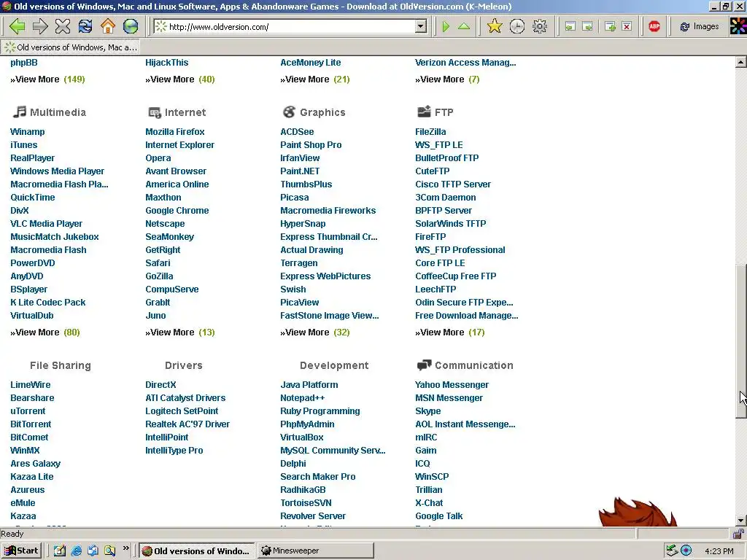747x560 pixels.
Task: Open the Notepad++ link
Action: [303, 398]
